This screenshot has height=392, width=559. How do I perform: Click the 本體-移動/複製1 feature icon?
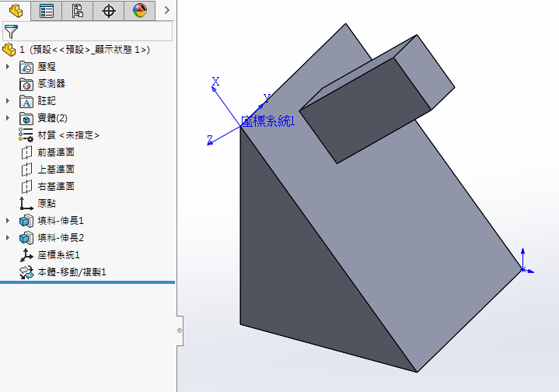(x=26, y=272)
